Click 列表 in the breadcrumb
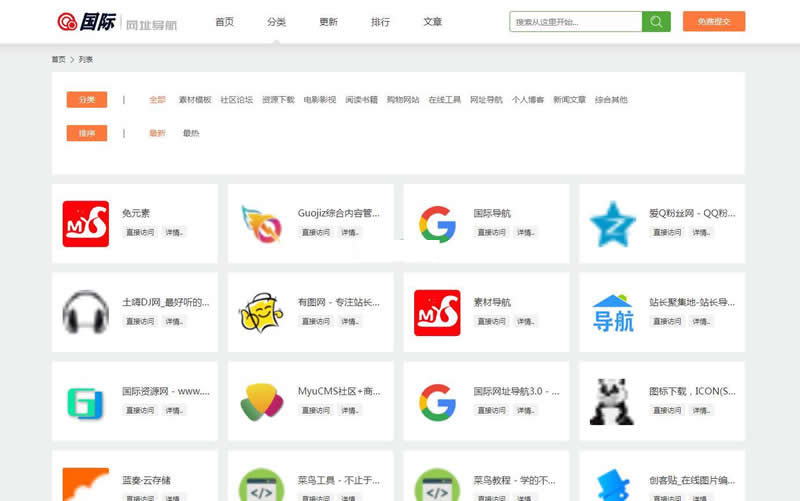 [x=86, y=60]
